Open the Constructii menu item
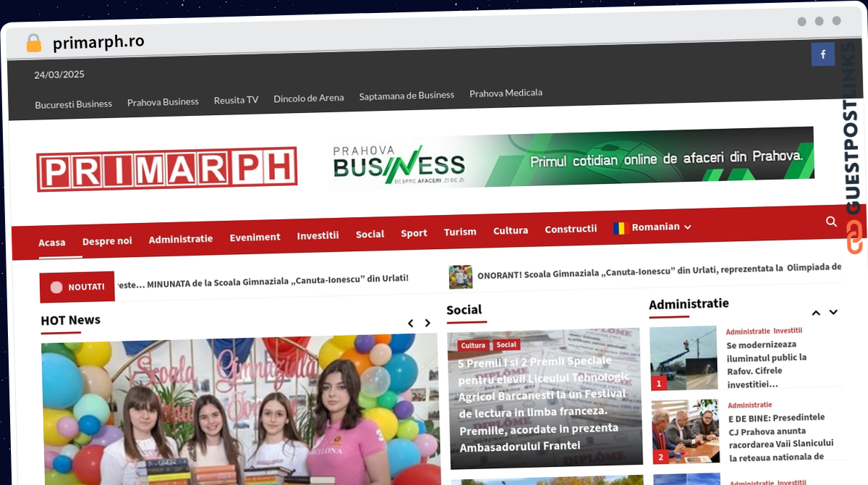This screenshot has height=485, width=868. point(571,229)
